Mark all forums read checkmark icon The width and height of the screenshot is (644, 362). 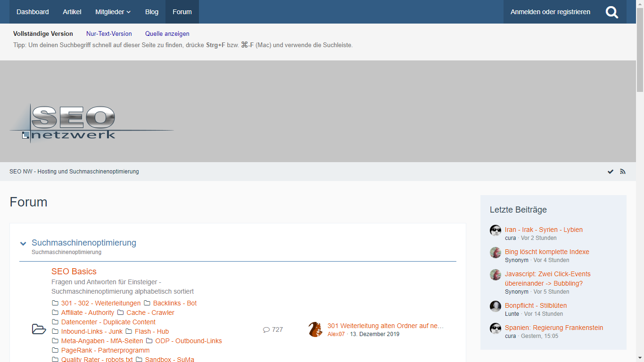pos(611,172)
